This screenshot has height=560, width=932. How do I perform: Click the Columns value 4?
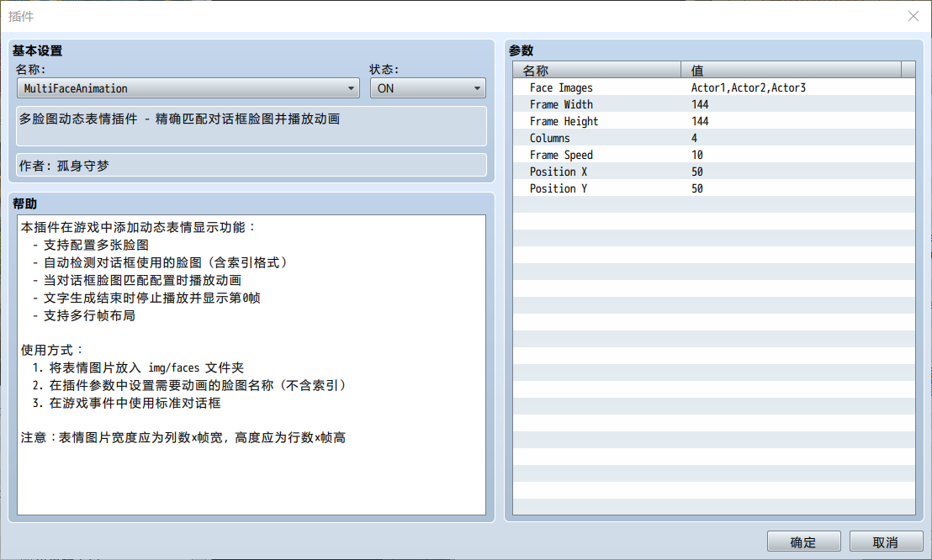click(x=694, y=138)
